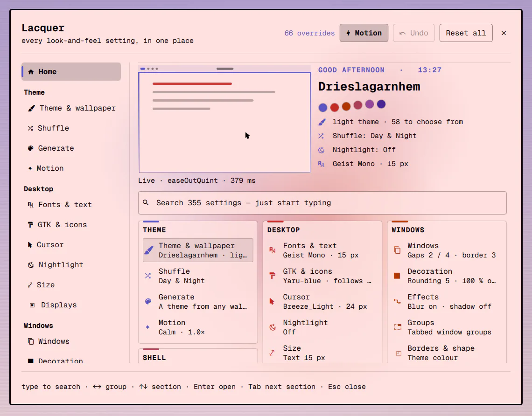Click the red square Decoration icon in Windows card
The image size is (532, 416).
click(x=397, y=276)
